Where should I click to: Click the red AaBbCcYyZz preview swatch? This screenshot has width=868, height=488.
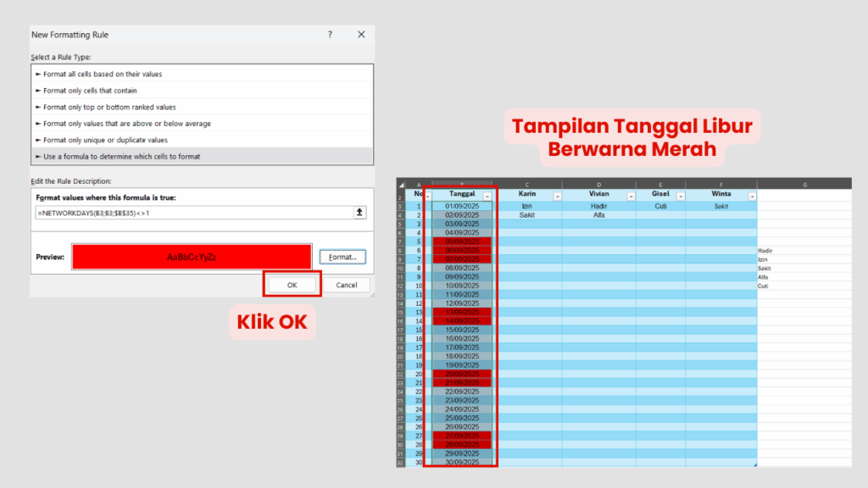point(191,257)
